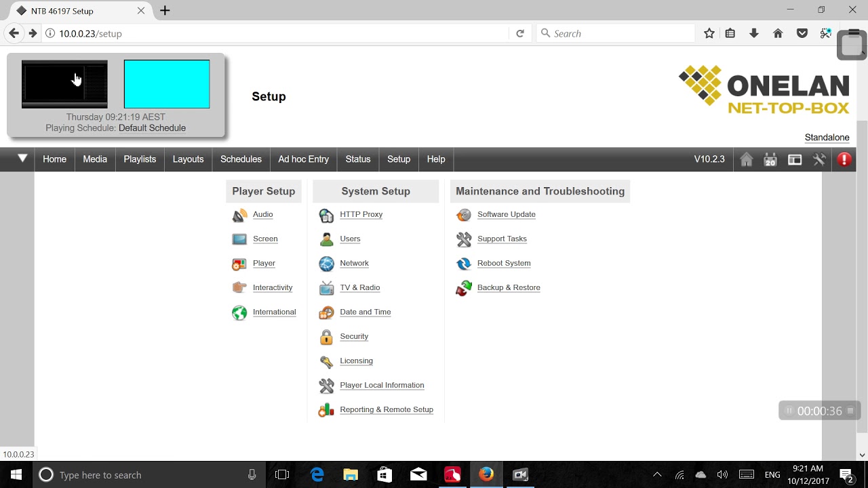Click the Standalone link
Image resolution: width=868 pixels, height=488 pixels.
click(x=827, y=138)
